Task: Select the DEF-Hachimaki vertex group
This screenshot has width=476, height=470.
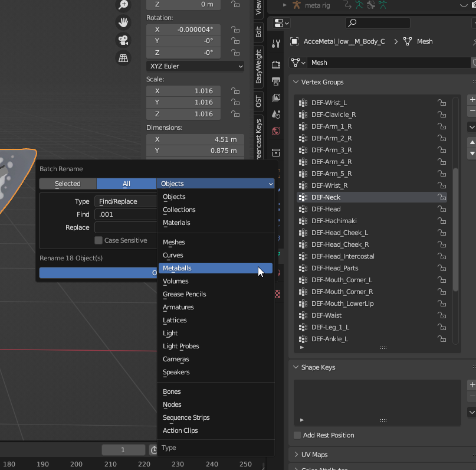Action: pyautogui.click(x=372, y=221)
